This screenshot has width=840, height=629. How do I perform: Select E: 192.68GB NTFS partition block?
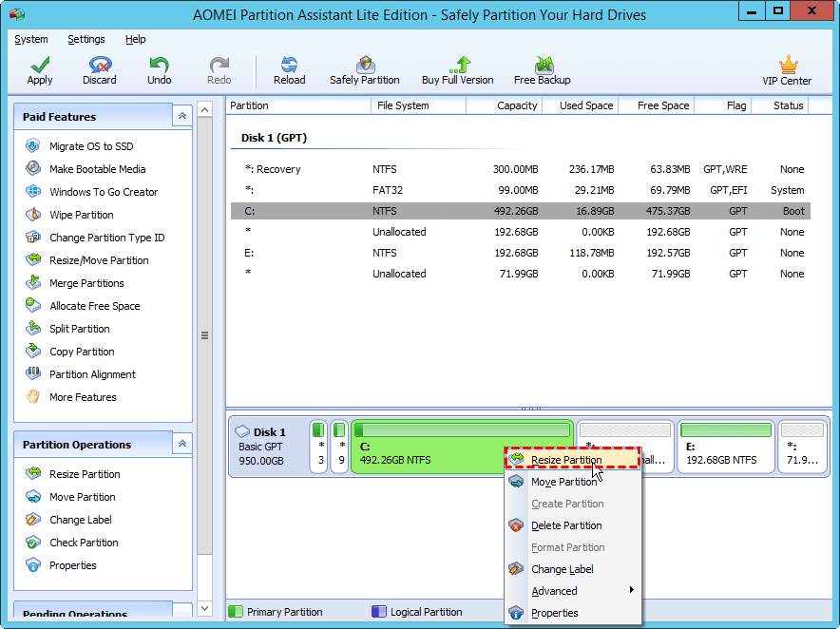[x=725, y=447]
